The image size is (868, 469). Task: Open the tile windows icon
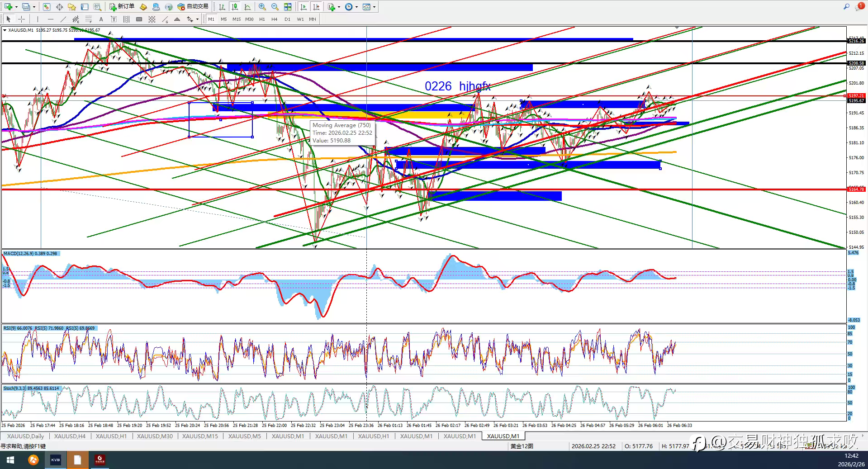point(288,6)
